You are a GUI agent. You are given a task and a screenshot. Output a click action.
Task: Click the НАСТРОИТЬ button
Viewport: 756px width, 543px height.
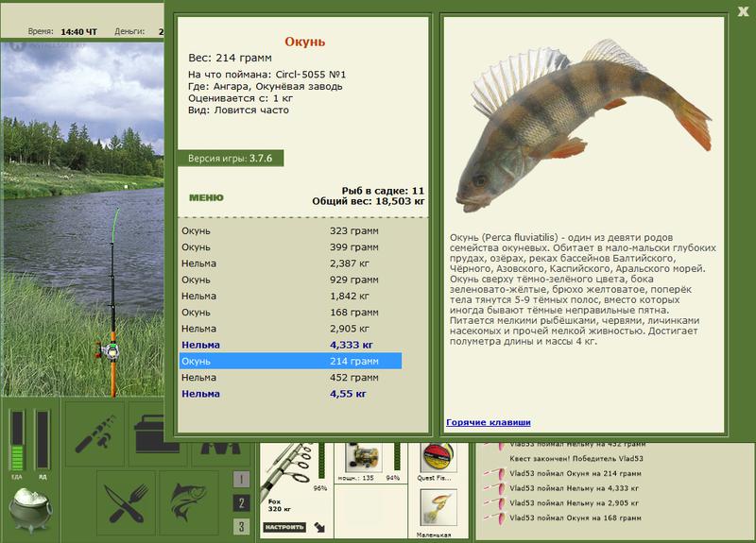point(284,527)
